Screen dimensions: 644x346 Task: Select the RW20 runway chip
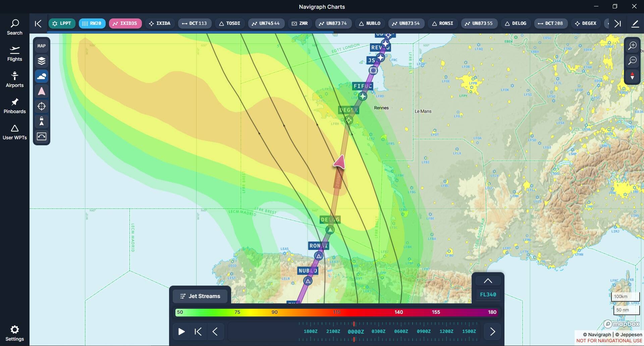[92, 23]
